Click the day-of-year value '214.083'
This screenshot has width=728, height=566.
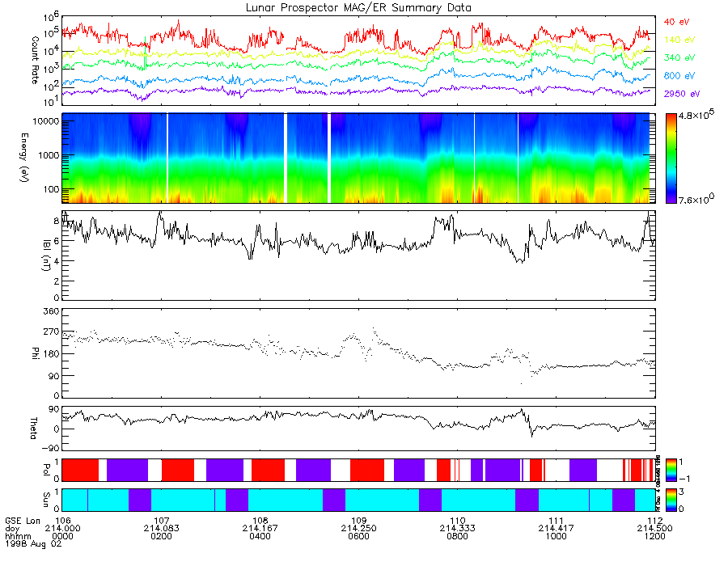coord(162,529)
